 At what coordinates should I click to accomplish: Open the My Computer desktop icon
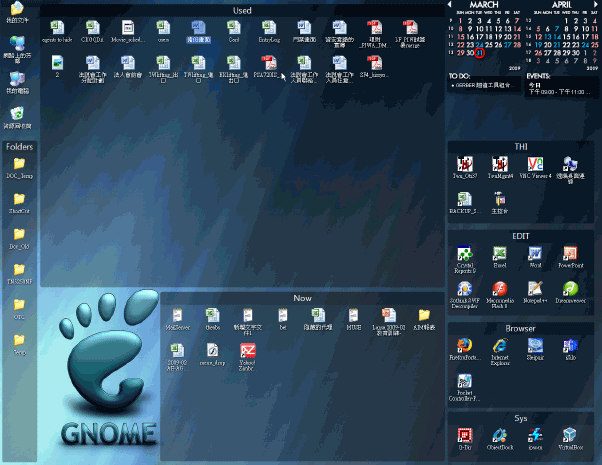click(17, 83)
